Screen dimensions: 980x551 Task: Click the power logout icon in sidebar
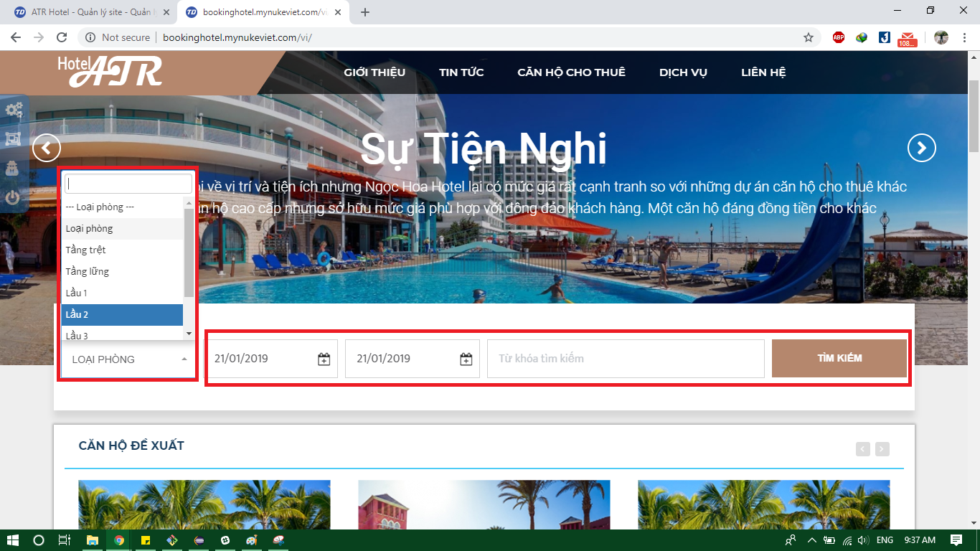click(x=13, y=198)
